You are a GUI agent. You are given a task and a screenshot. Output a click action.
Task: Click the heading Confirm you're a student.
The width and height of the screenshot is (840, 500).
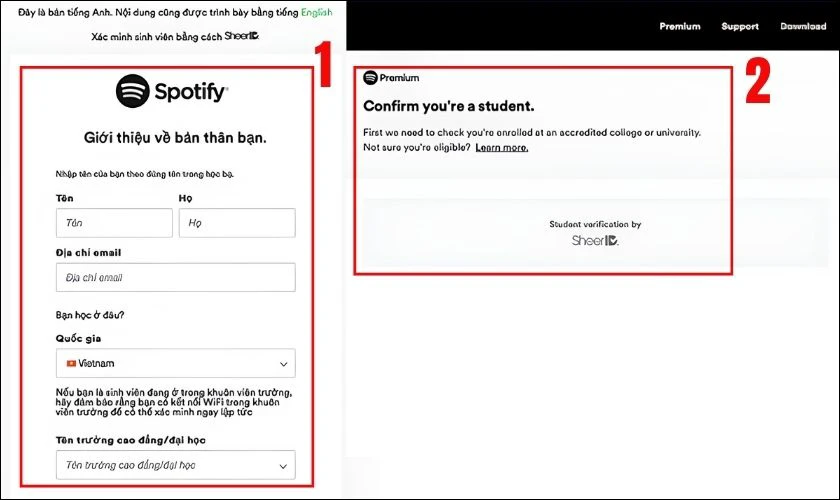click(448, 106)
